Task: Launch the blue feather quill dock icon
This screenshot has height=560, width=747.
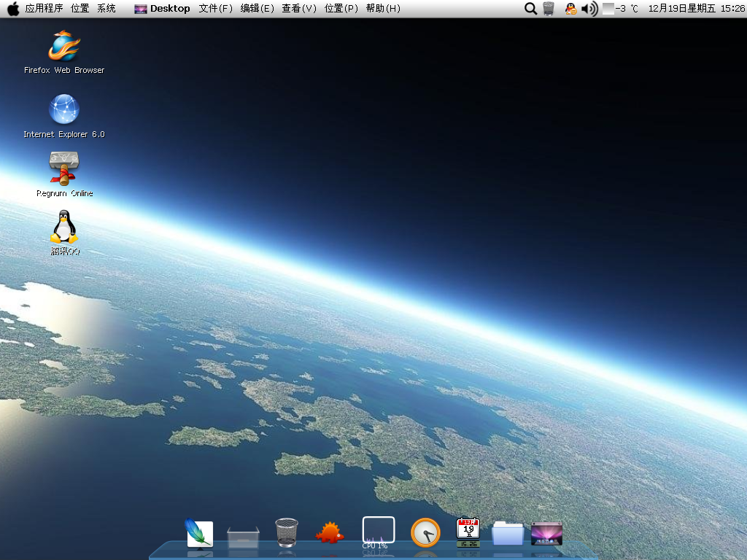Action: click(199, 532)
